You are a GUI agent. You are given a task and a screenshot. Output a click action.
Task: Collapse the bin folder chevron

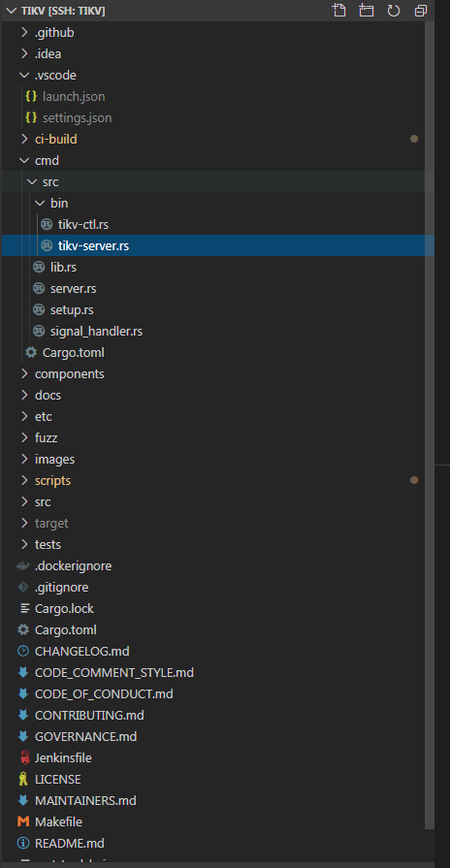40,203
